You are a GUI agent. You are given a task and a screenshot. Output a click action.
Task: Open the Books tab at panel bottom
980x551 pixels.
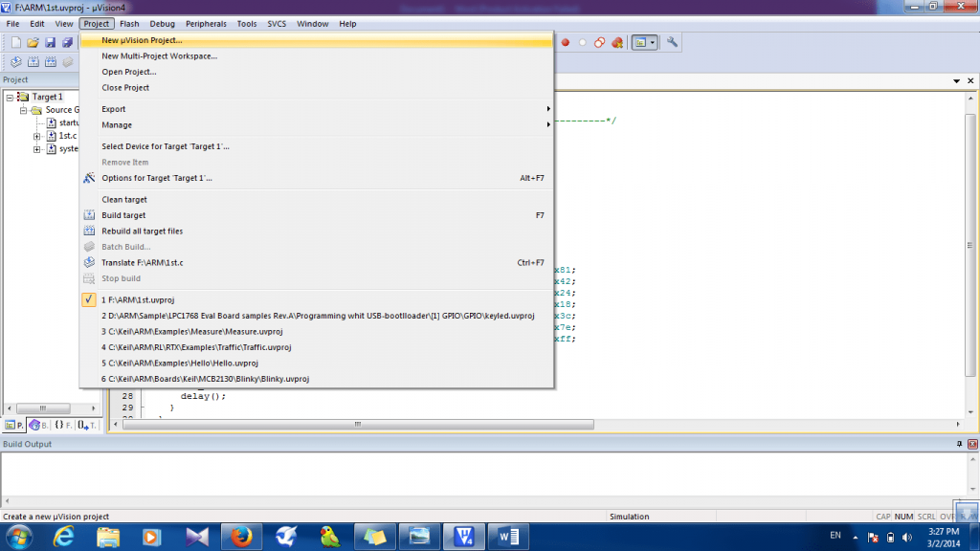click(38, 425)
